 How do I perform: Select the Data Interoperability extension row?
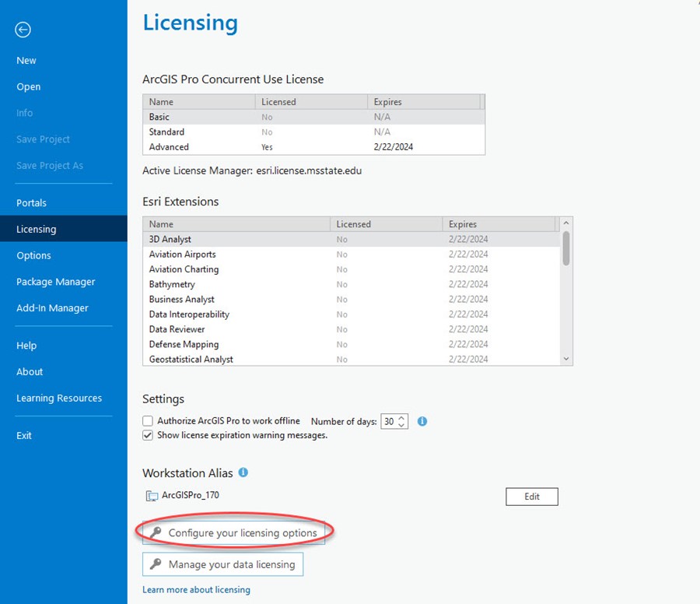click(352, 314)
